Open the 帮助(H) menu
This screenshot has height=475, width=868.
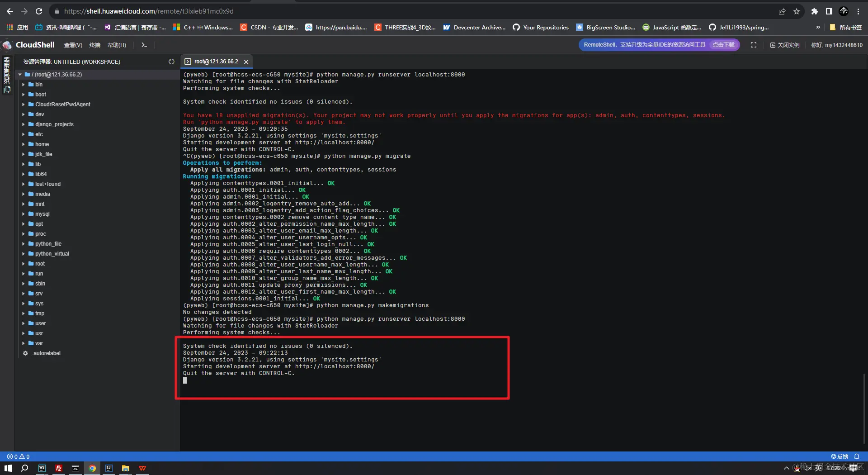(117, 45)
